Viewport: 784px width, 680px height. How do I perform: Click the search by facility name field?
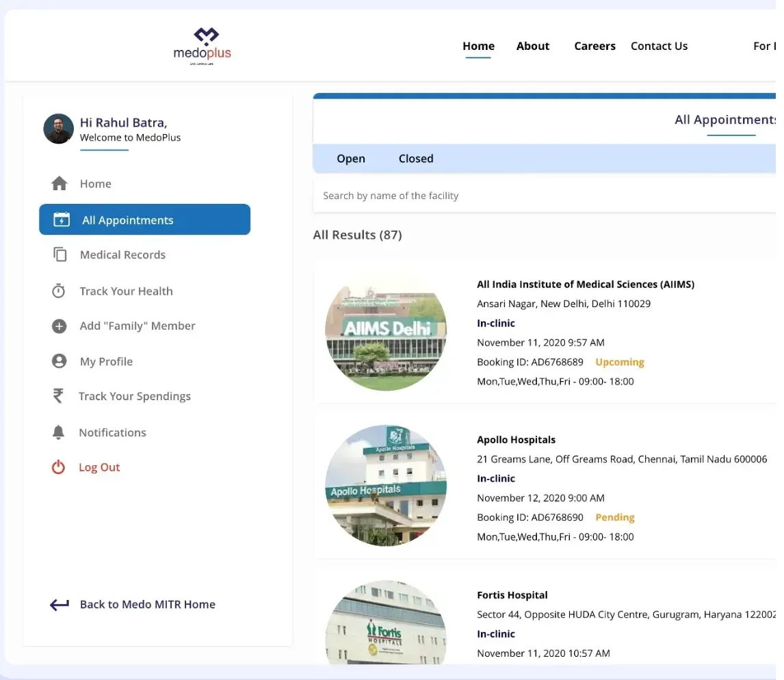(x=545, y=196)
